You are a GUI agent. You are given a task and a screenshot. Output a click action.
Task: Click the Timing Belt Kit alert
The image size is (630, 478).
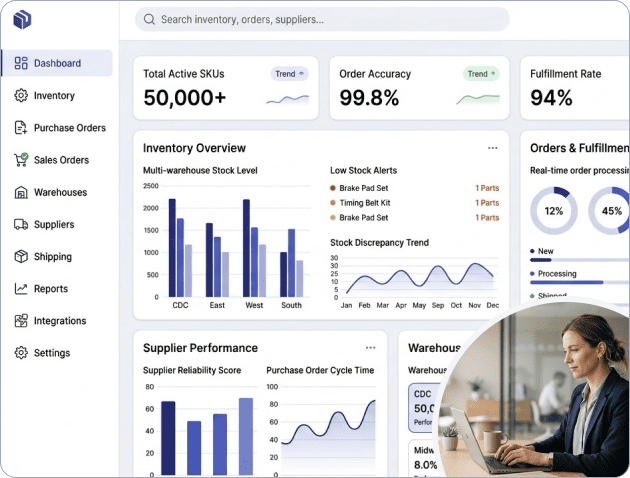(365, 203)
